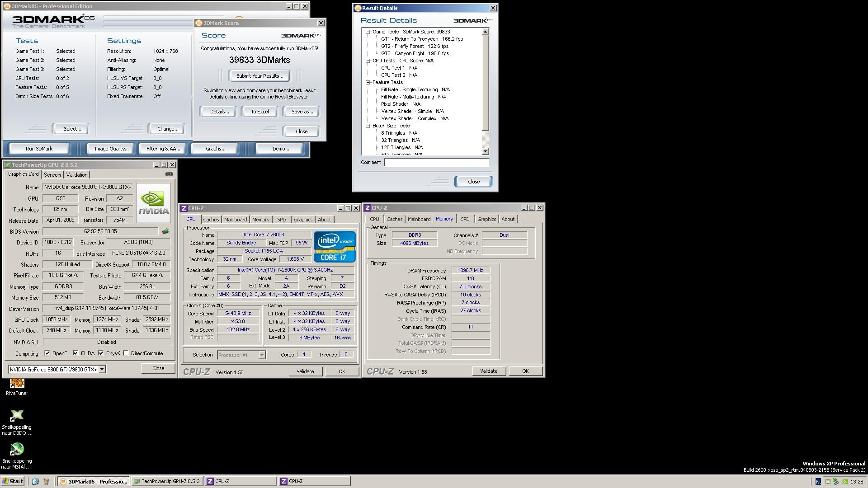
Task: Toggle the CUDA checkbox
Action: click(75, 353)
